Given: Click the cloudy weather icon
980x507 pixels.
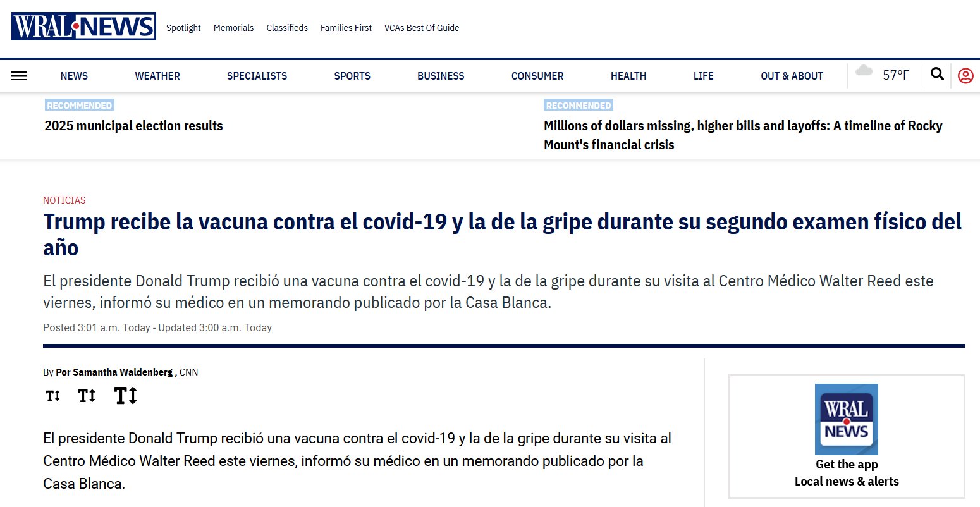Looking at the screenshot, I should [x=864, y=71].
